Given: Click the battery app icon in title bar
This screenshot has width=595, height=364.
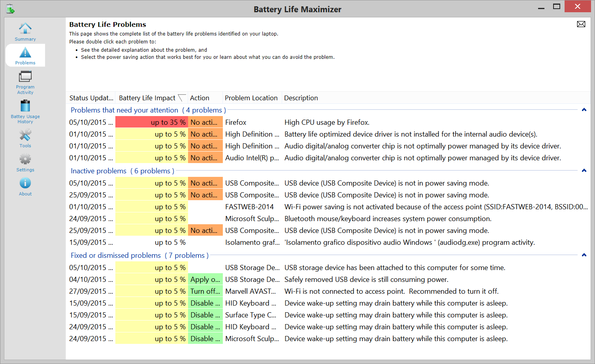Looking at the screenshot, I should (10, 9).
